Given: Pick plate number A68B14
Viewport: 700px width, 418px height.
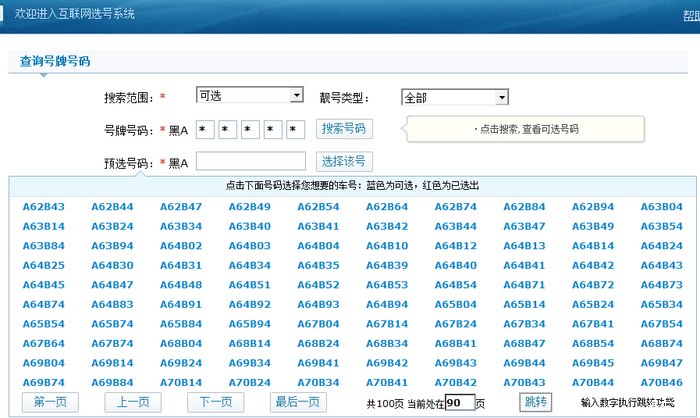Looking at the screenshot, I should click(250, 344).
